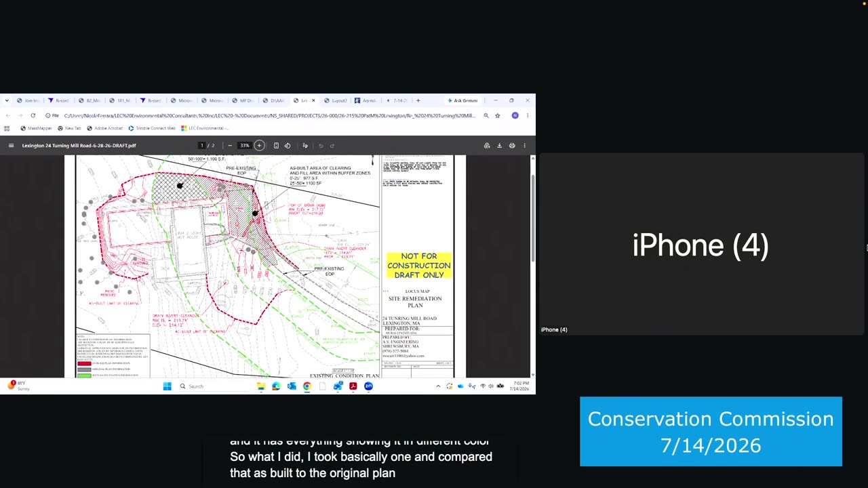Switch to the BZ_Min tab
The image size is (868, 488).
pos(90,100)
